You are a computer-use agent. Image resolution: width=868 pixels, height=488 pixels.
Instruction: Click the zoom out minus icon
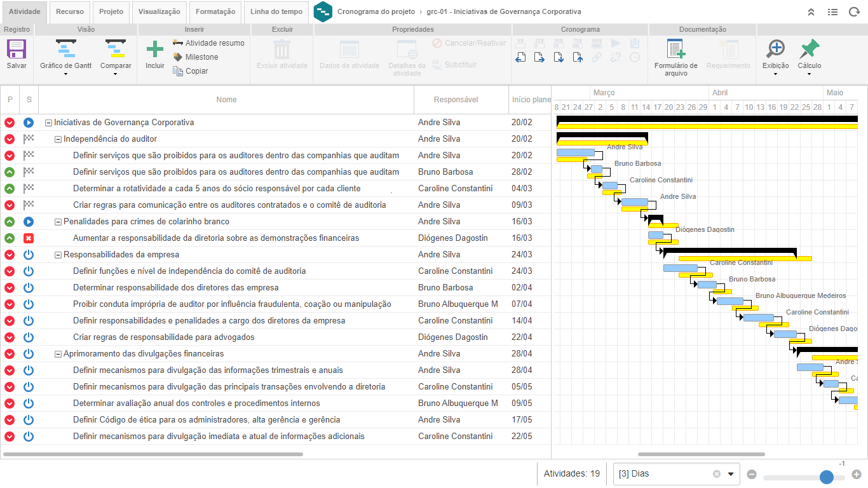752,474
